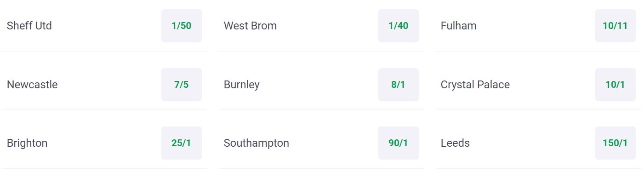The image size is (644, 178).
Task: Select West Brom odds 1/40
Action: coord(399,26)
